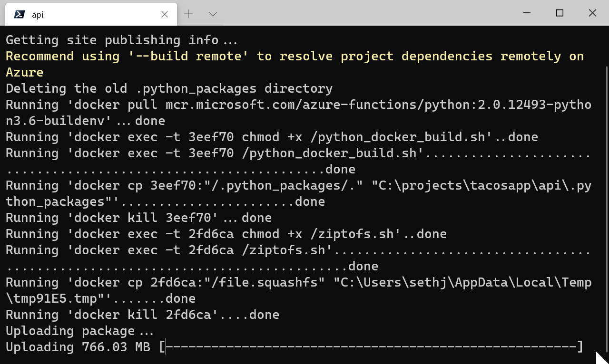The height and width of the screenshot is (364, 609).
Task: Click the 'docker kill 2fd6ca' output line
Action: [142, 315]
